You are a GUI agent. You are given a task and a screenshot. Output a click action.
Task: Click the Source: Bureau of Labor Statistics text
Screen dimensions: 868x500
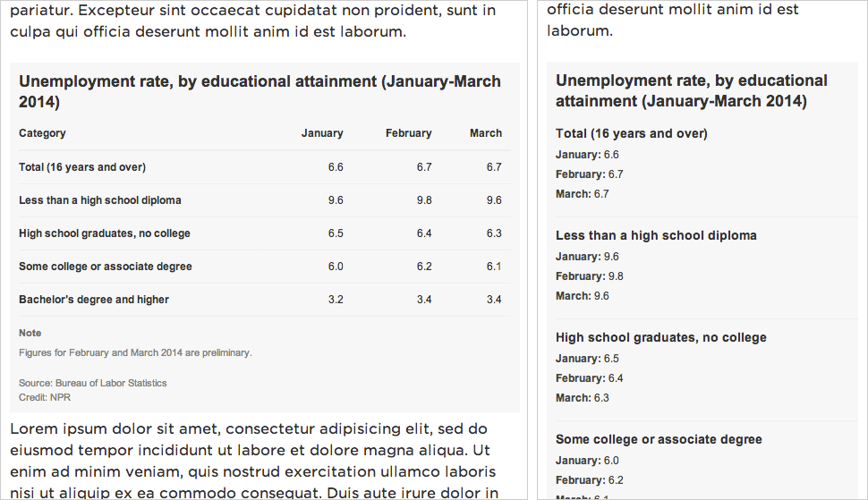[92, 383]
